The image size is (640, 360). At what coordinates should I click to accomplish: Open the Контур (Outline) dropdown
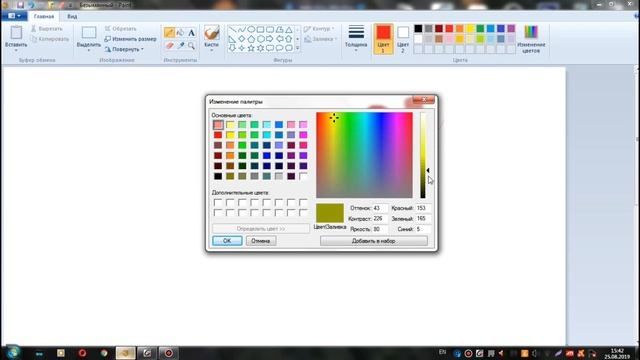pos(319,29)
